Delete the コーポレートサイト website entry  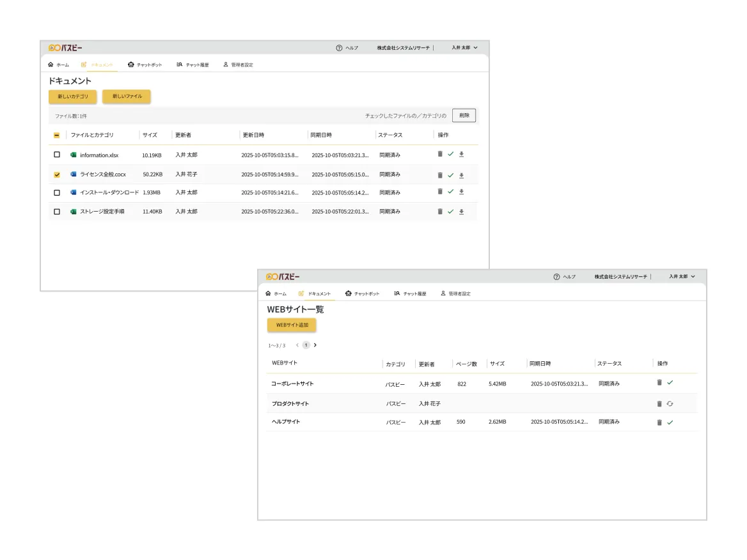point(659,382)
